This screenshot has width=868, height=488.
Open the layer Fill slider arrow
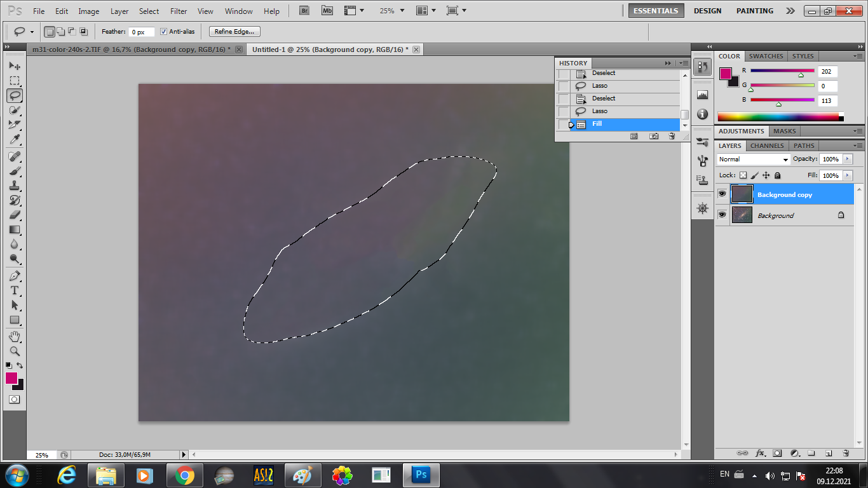point(848,175)
